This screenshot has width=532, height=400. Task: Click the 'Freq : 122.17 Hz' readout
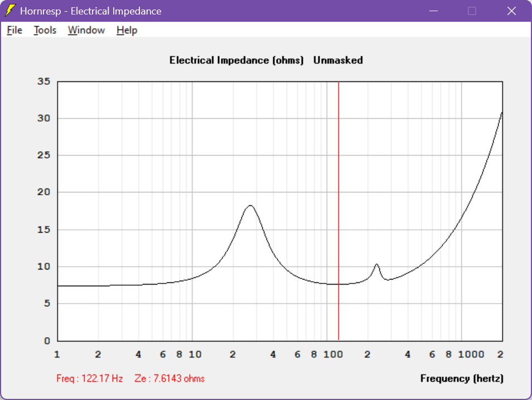[90, 378]
